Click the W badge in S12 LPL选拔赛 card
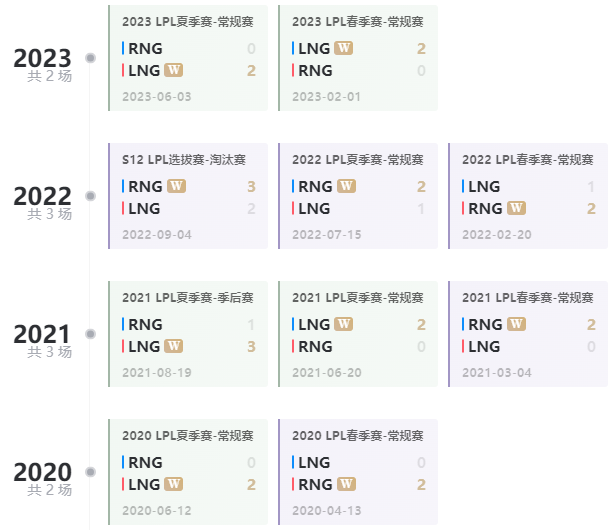Screen dimensions: 613x530 tap(176, 186)
